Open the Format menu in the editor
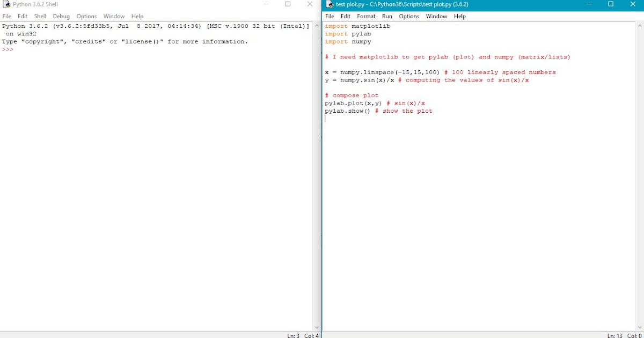Viewport: 644px width, 338px height. [366, 16]
